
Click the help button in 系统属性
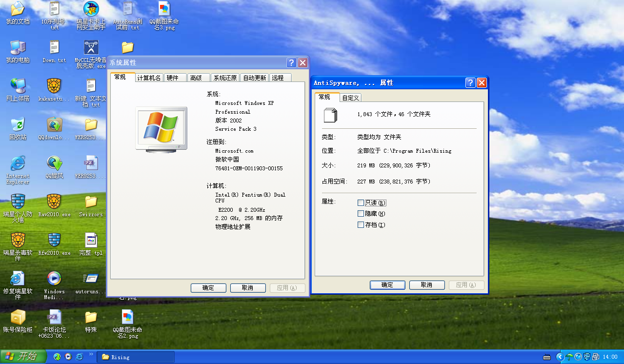pos(291,62)
